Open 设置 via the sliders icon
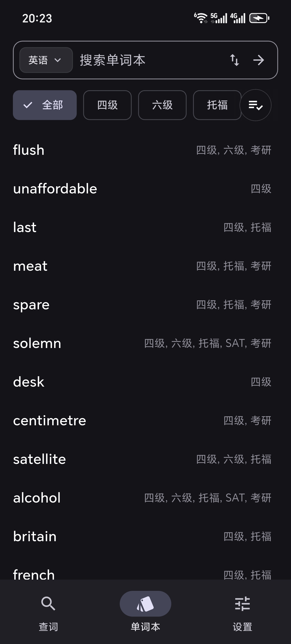The image size is (291, 644). (x=242, y=604)
